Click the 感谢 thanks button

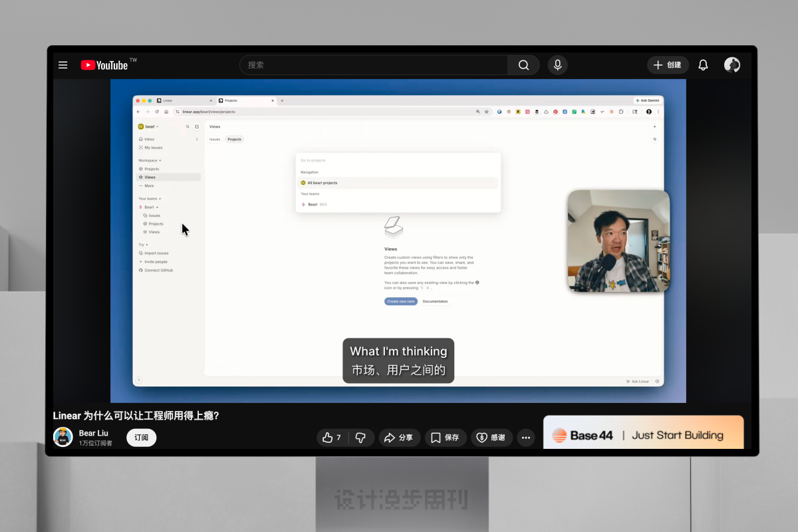pos(492,438)
